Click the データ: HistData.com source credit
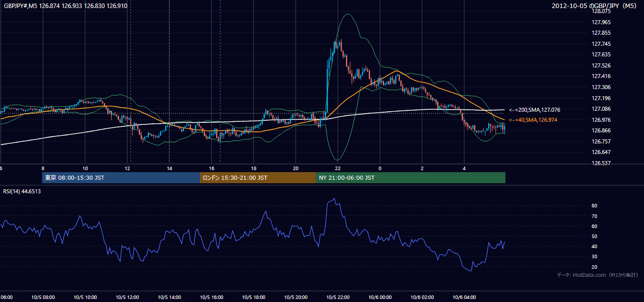The height and width of the screenshot is (302, 644). click(x=598, y=275)
